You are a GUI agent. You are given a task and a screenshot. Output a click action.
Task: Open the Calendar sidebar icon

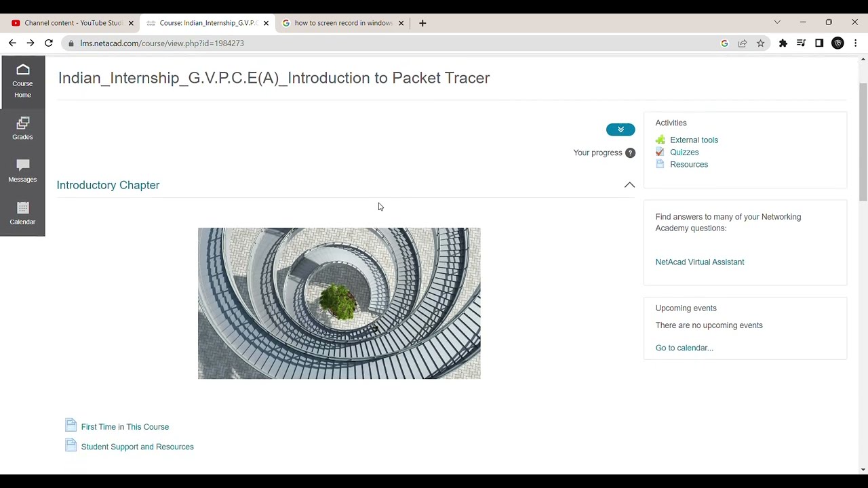pos(22,213)
